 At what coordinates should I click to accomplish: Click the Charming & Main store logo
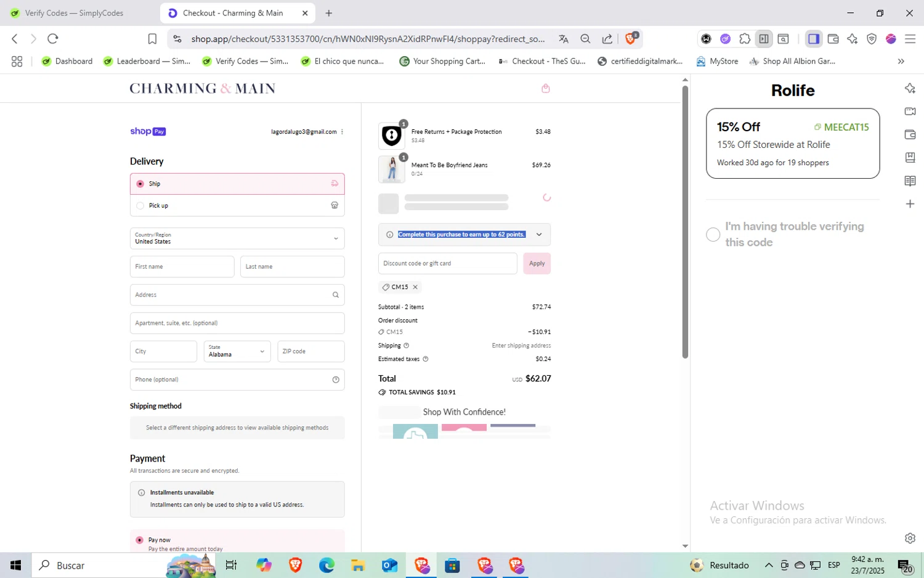(202, 89)
